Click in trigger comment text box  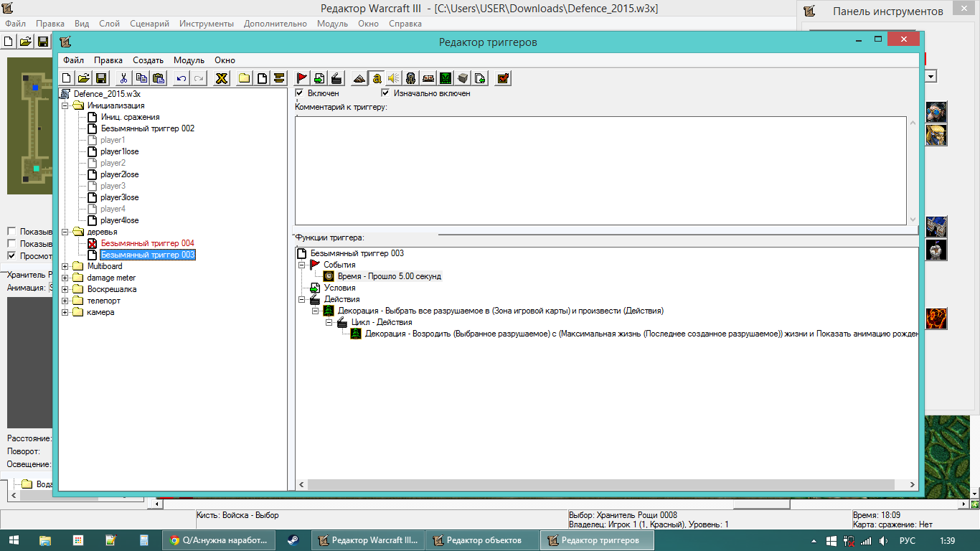tap(600, 170)
